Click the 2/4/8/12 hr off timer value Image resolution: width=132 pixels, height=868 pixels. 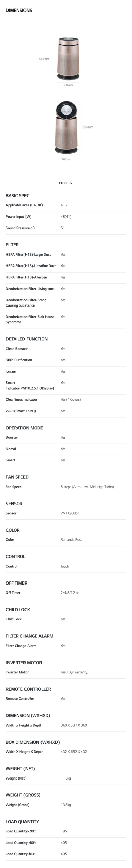pos(70,593)
